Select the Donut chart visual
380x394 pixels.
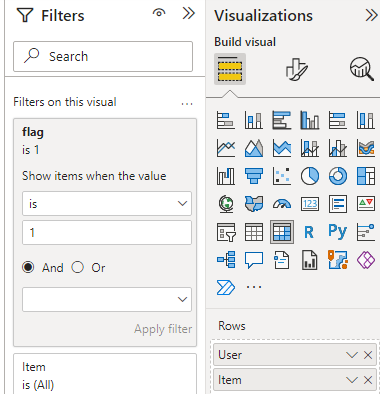(338, 176)
